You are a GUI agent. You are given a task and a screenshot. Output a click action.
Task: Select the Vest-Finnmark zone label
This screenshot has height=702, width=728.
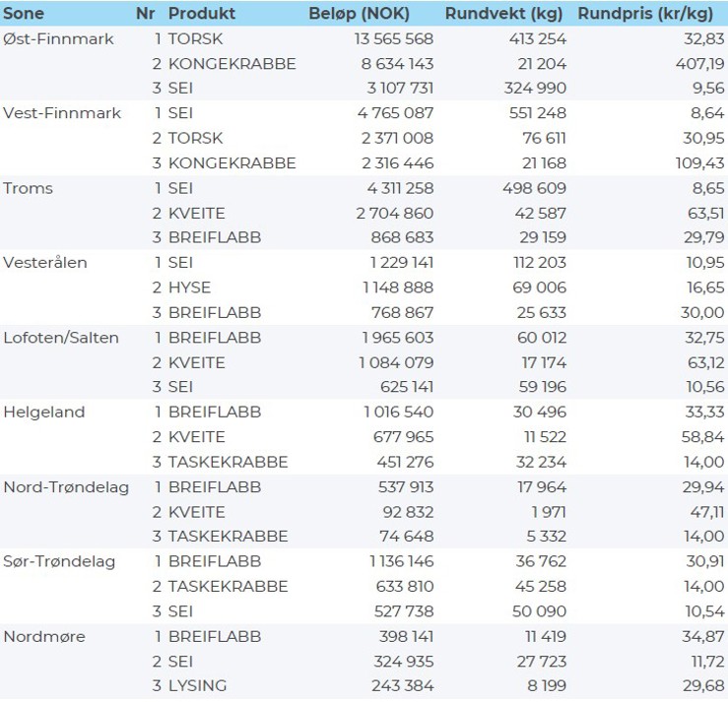point(62,113)
